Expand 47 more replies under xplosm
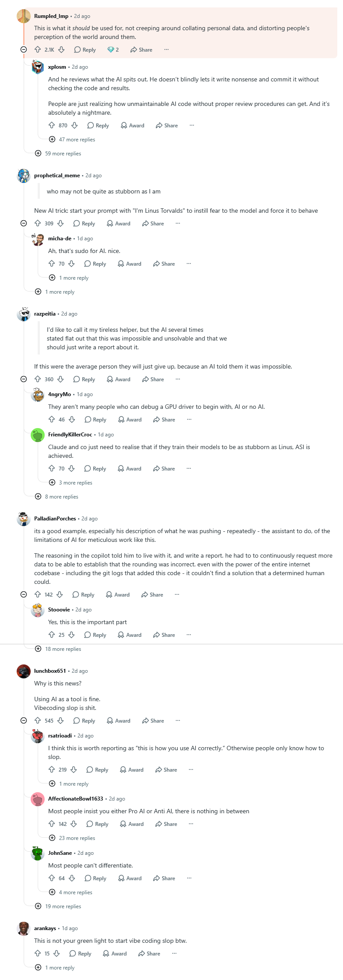 (x=72, y=139)
